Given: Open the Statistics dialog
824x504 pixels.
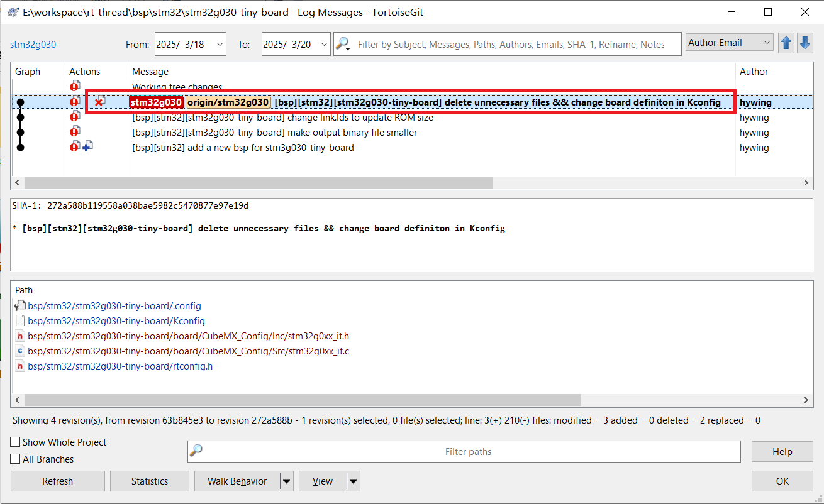Looking at the screenshot, I should tap(150, 481).
